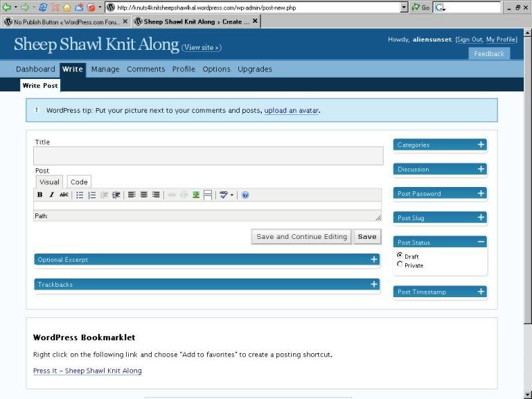Insert the More tag page break

tap(208, 195)
